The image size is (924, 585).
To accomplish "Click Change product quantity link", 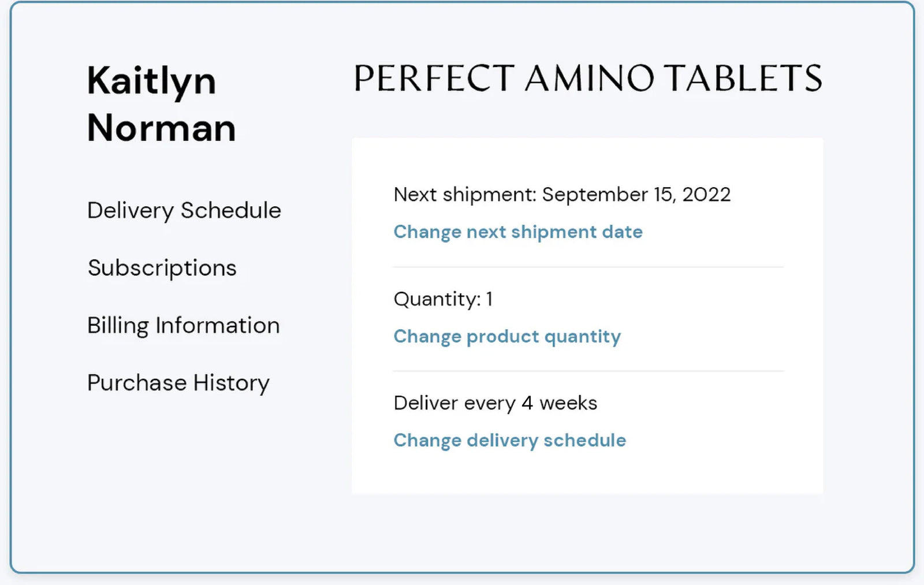I will click(x=506, y=337).
